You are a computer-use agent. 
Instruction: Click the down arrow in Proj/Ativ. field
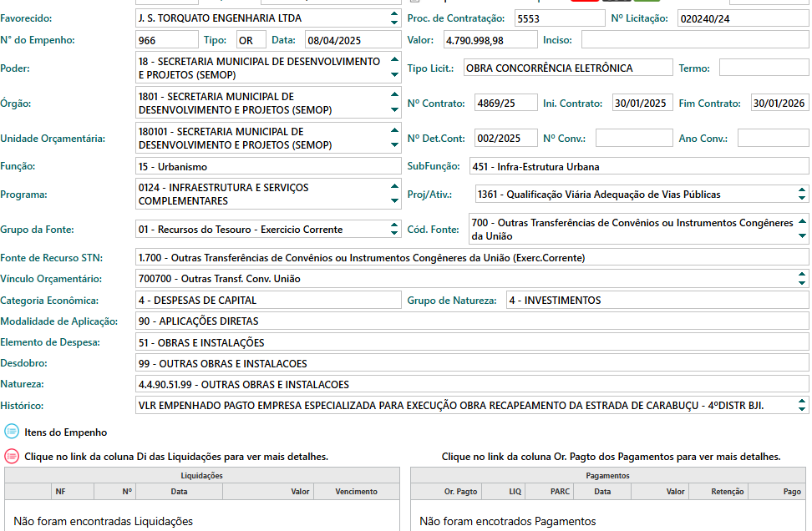pos(802,198)
